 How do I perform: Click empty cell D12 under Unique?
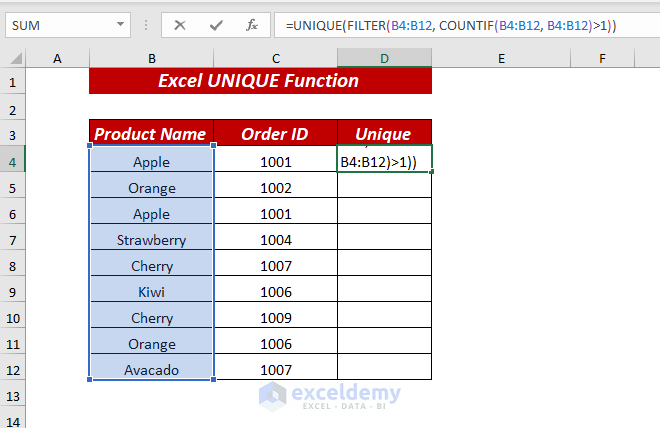[384, 367]
